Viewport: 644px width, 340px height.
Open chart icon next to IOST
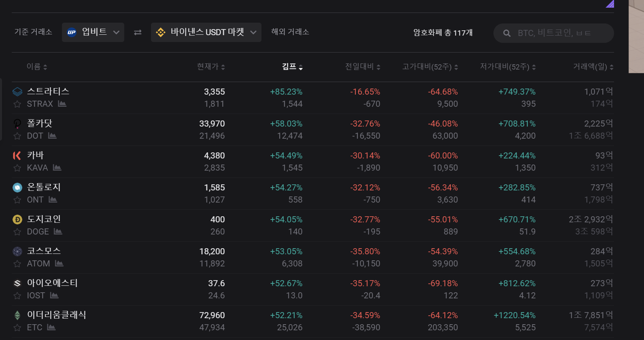tap(54, 296)
